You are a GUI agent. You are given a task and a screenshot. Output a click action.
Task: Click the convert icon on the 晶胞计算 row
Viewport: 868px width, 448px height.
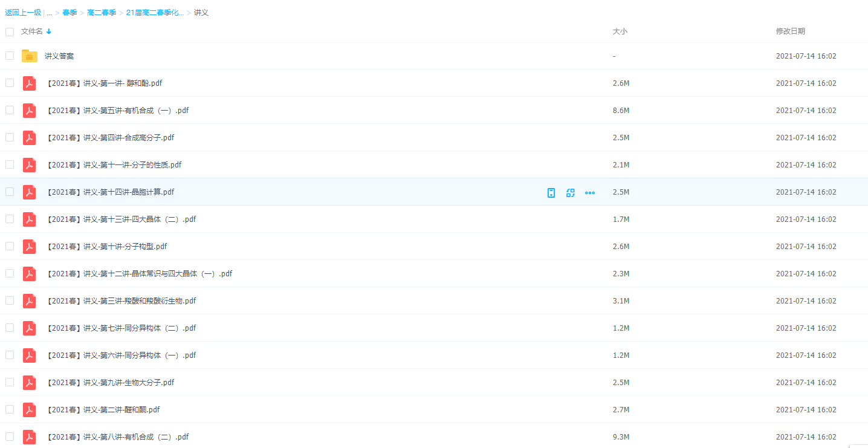pyautogui.click(x=570, y=193)
